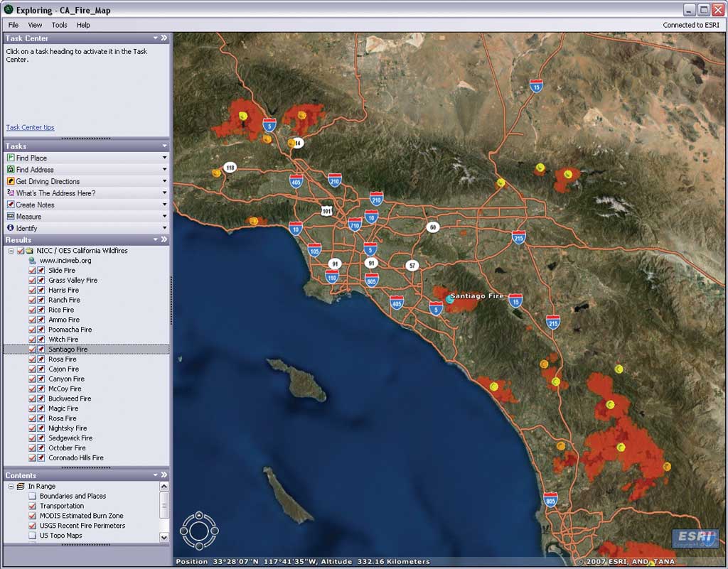Enable the Boundaries and Places layer
Viewport: 728px width, 569px height.
(x=33, y=496)
